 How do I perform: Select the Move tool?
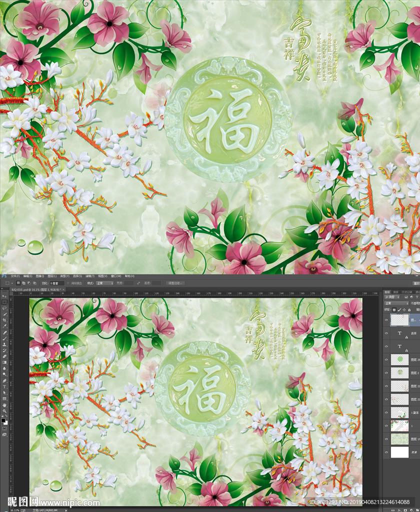[4, 296]
